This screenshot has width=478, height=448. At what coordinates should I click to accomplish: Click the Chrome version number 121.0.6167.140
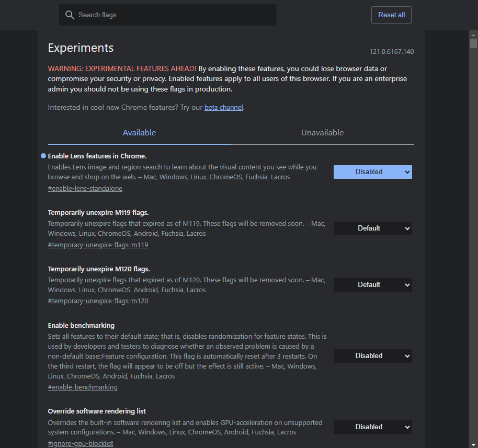[391, 52]
